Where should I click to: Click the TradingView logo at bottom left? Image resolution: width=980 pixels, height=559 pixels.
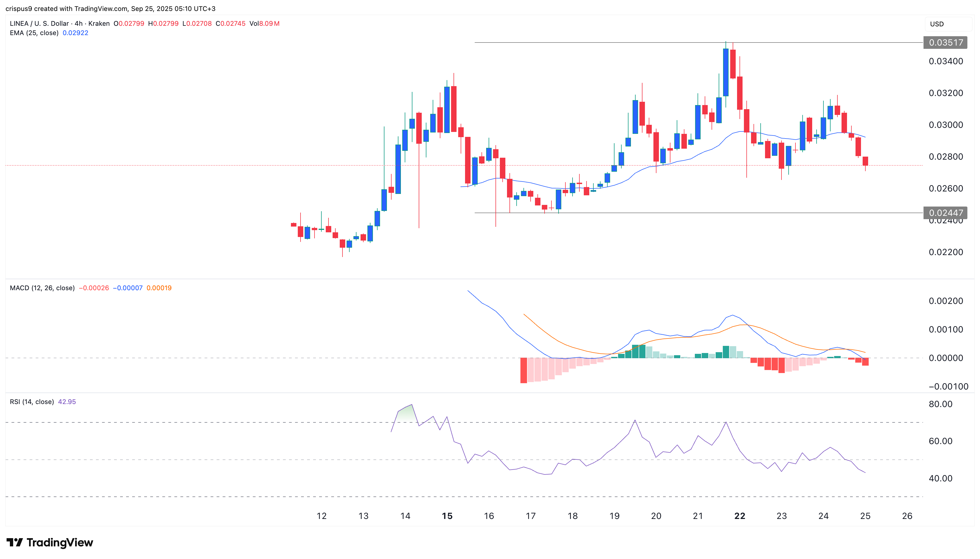50,542
